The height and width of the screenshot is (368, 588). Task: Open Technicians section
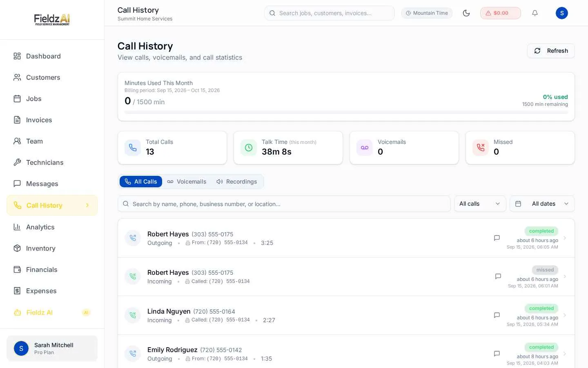pyautogui.click(x=52, y=162)
